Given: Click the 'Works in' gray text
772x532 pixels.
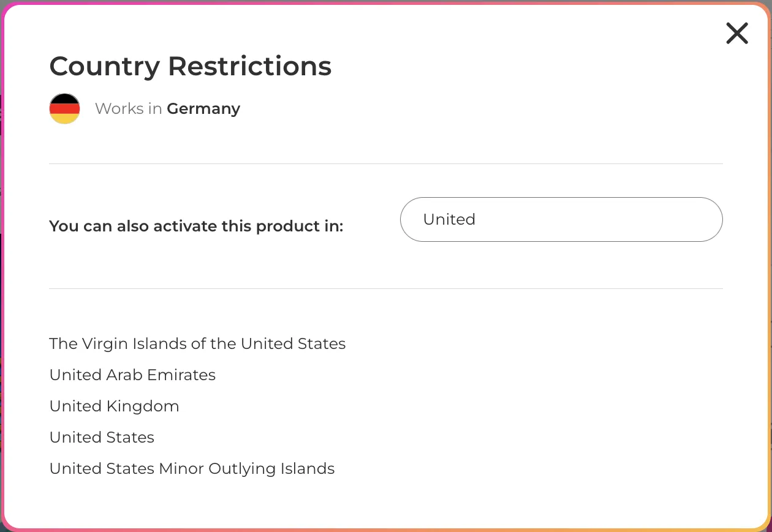Looking at the screenshot, I should (129, 109).
